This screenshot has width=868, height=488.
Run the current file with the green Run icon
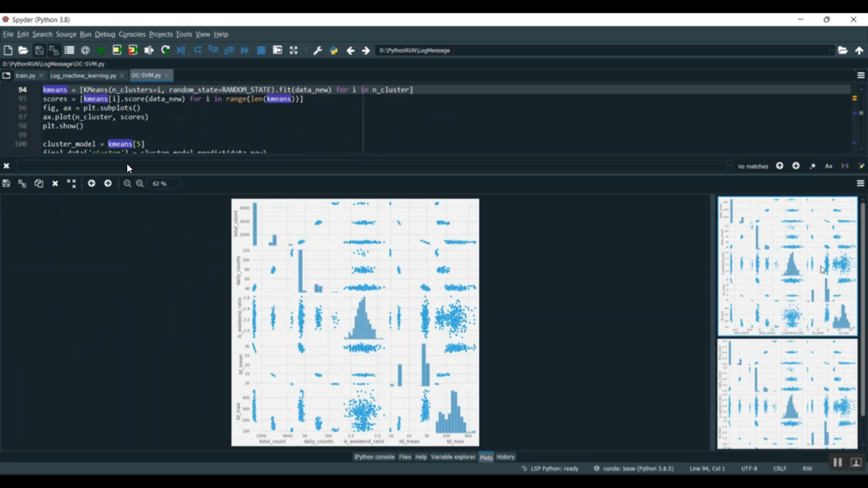coord(100,50)
